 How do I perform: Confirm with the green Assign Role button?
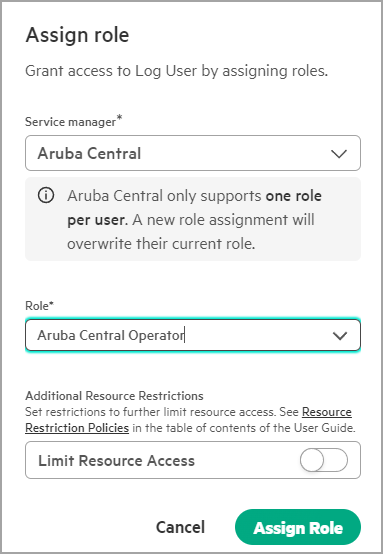pos(298,527)
